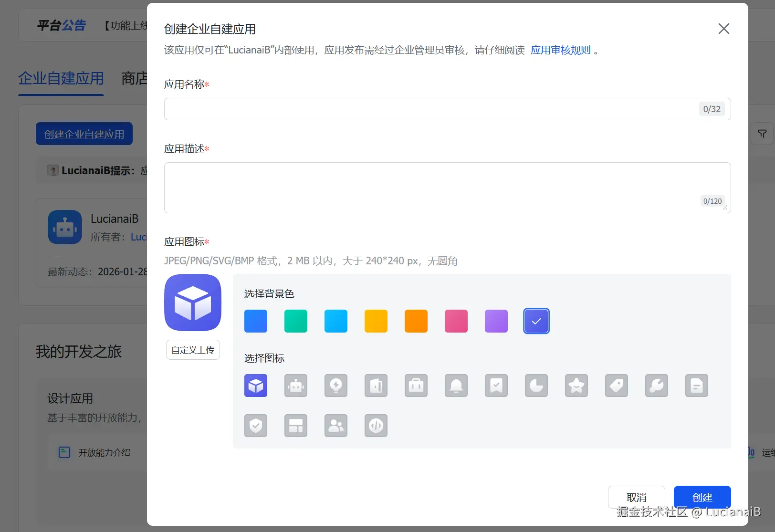Click the LucianaiB提示 notice text
The image size is (775, 532).
98,171
